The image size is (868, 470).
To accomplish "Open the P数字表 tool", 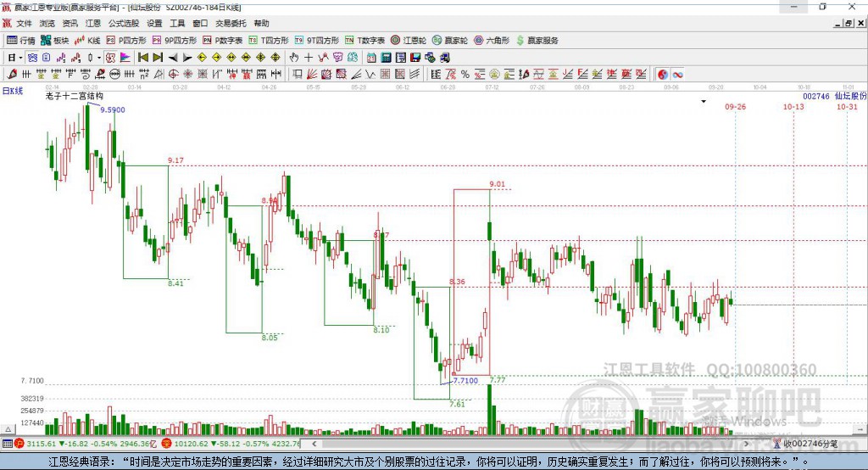I will point(222,41).
